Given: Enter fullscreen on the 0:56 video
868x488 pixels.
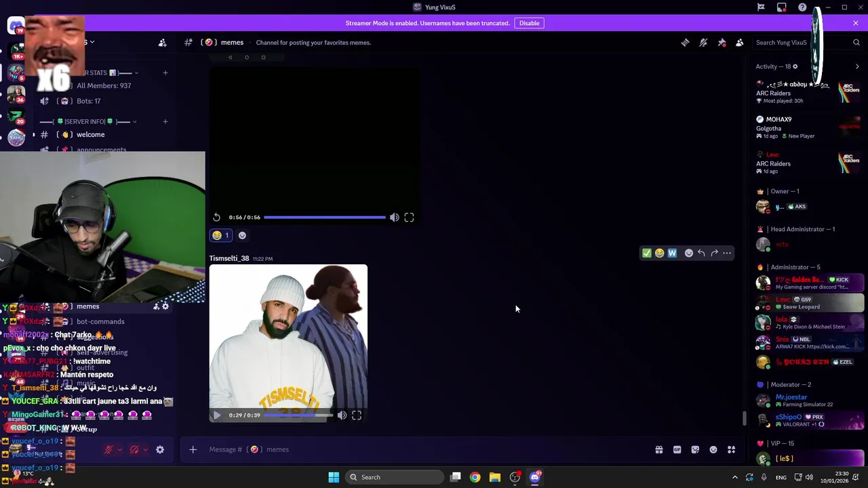Looking at the screenshot, I should pyautogui.click(x=409, y=218).
